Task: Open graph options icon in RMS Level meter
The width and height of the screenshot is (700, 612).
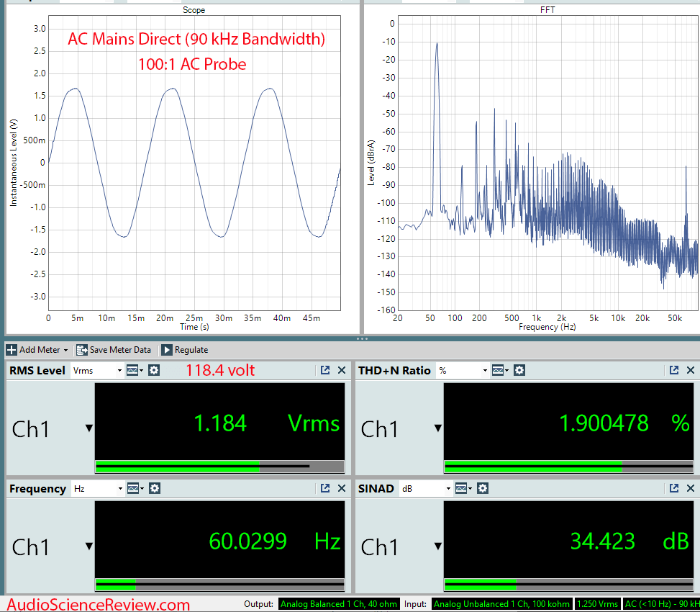Action: tap(134, 370)
